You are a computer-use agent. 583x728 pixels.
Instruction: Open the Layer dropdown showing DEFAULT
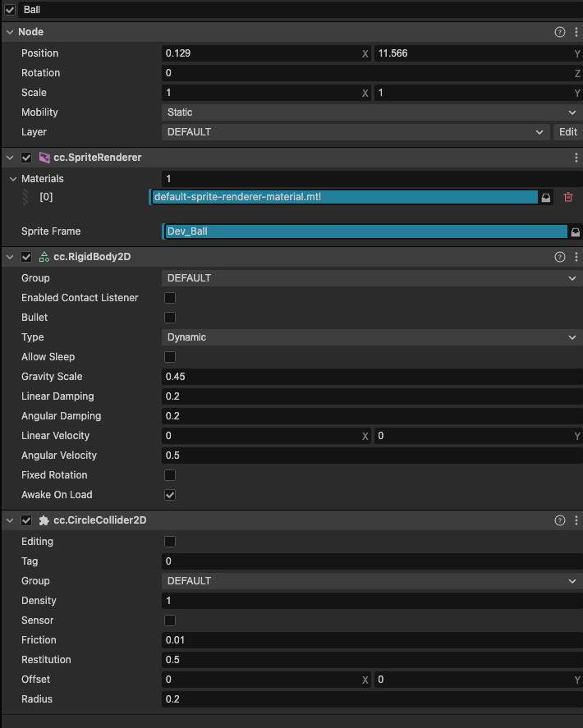pos(356,132)
